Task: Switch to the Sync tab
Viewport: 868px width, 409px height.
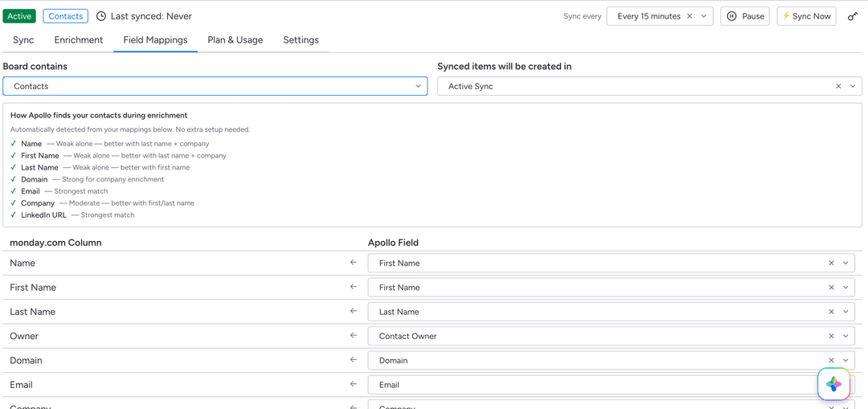Action: pyautogui.click(x=23, y=40)
